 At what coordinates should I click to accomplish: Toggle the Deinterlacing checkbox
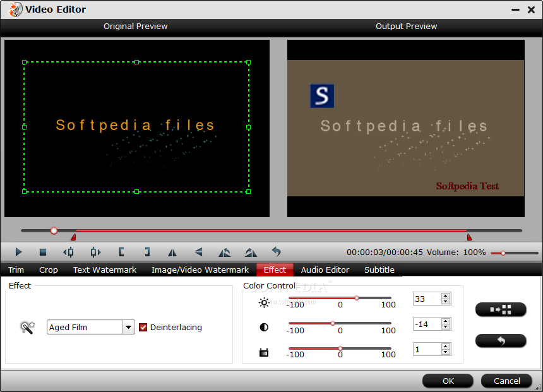(143, 327)
